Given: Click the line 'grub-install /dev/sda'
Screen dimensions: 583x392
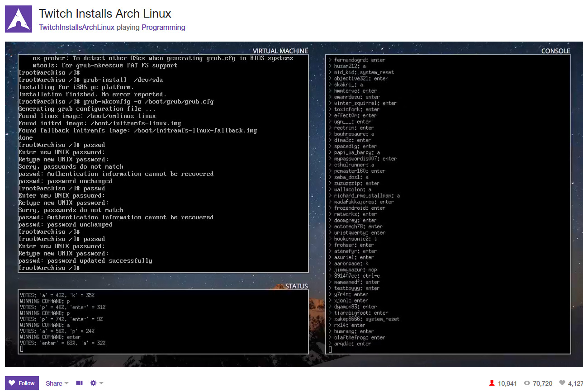Looking at the screenshot, I should coord(90,80).
